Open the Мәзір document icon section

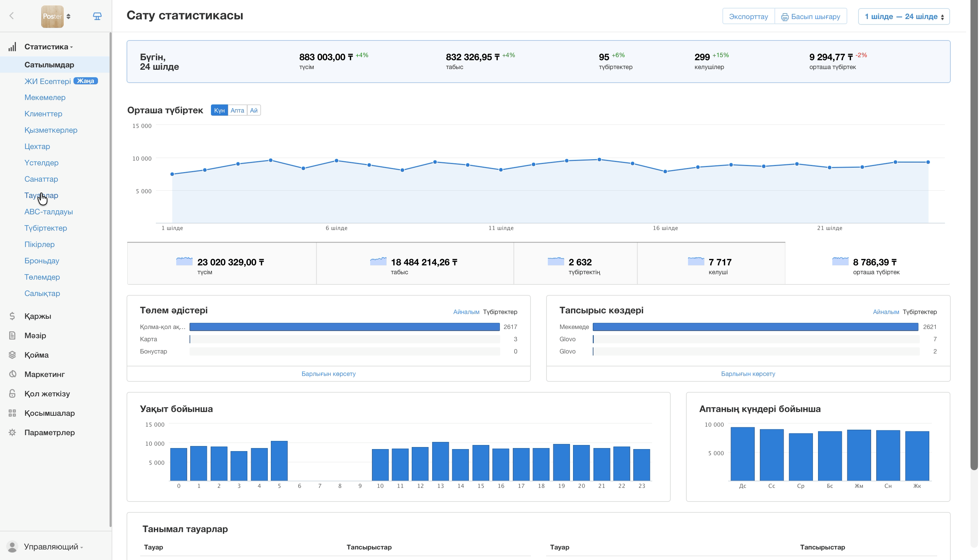[x=12, y=335]
